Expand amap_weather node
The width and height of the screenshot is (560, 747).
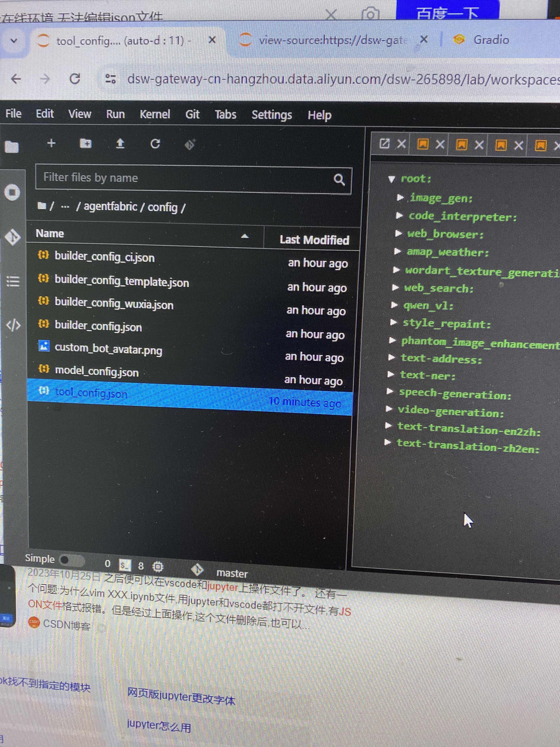[x=398, y=251]
